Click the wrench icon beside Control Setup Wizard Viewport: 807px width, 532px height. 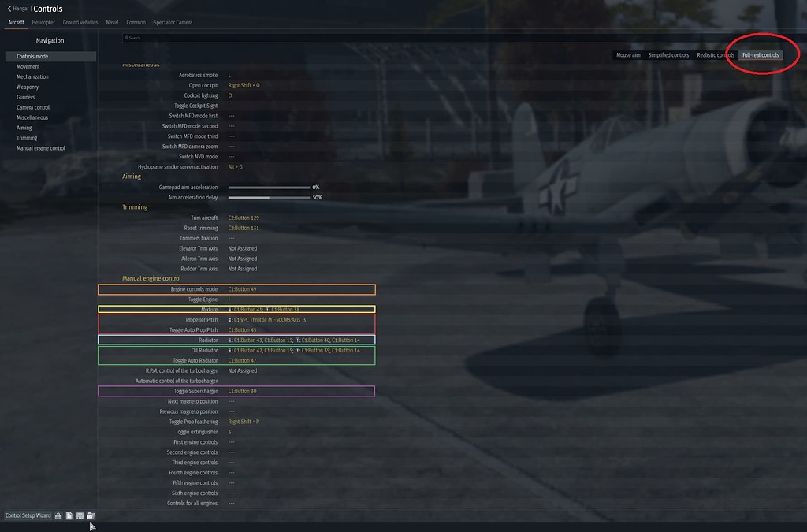tap(58, 515)
